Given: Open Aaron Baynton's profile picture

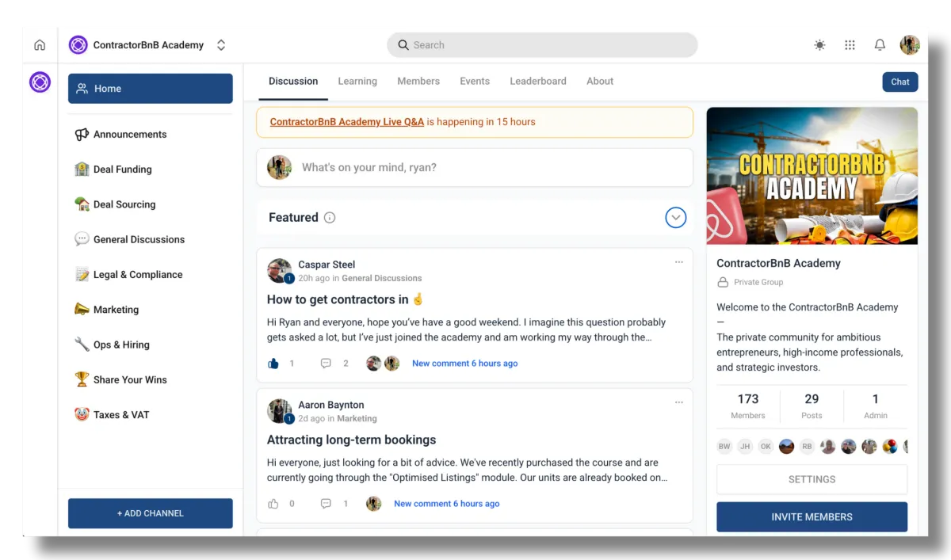Looking at the screenshot, I should (x=280, y=411).
